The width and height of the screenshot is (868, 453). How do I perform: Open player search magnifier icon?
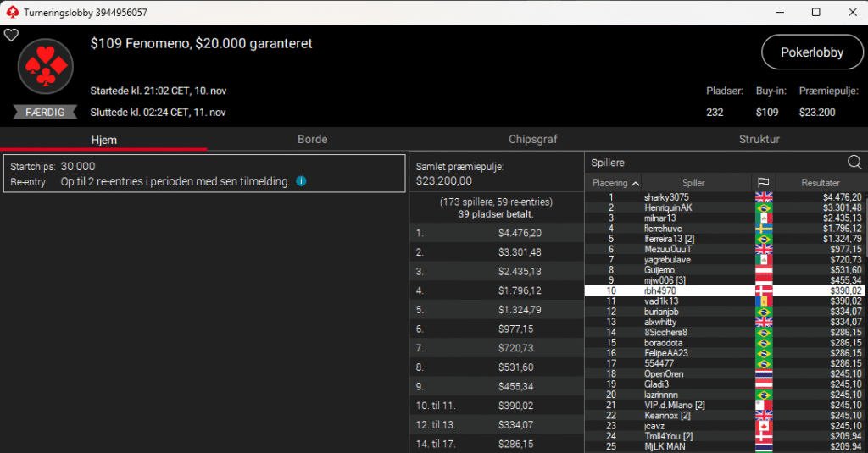click(x=854, y=163)
